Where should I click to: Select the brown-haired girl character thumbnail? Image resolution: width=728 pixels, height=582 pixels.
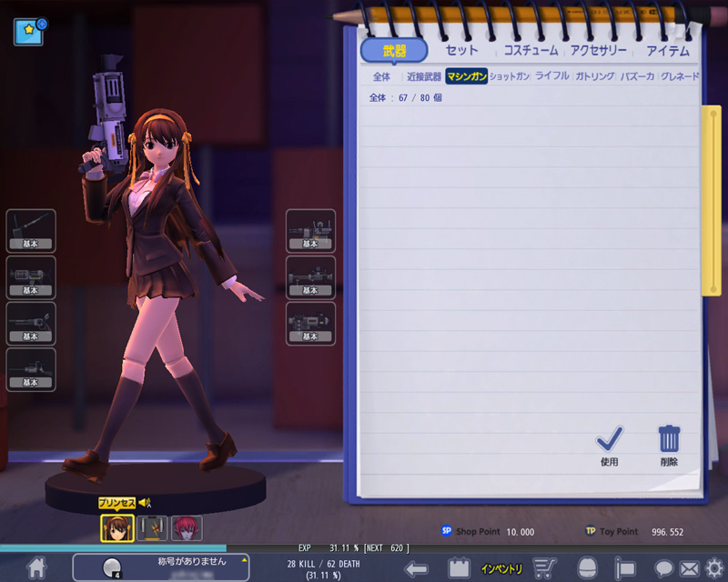point(117,528)
